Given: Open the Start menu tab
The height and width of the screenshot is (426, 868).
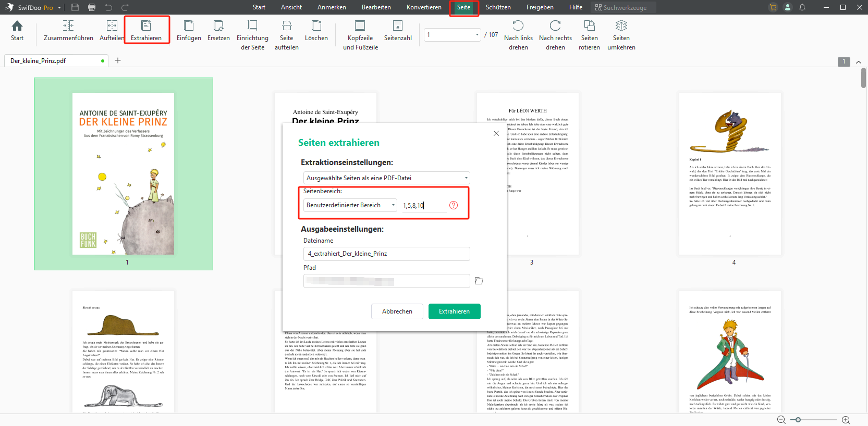Looking at the screenshot, I should [x=259, y=7].
